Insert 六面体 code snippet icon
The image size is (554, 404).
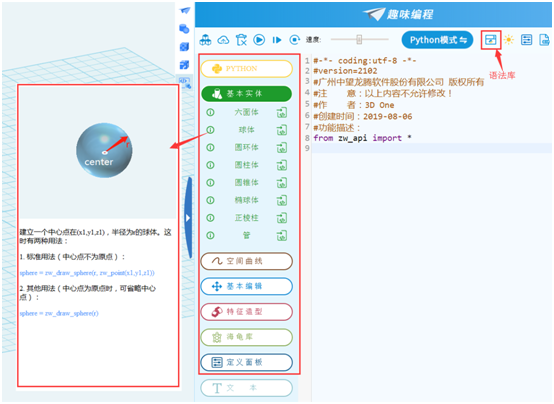[282, 112]
